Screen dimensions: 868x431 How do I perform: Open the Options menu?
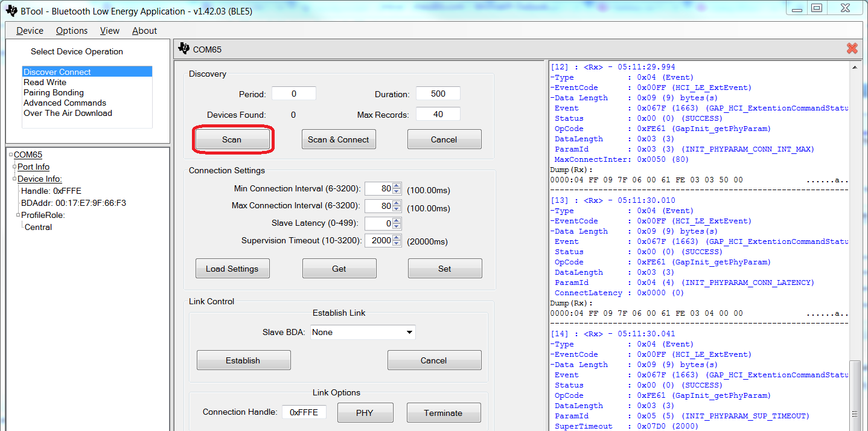[x=72, y=31]
